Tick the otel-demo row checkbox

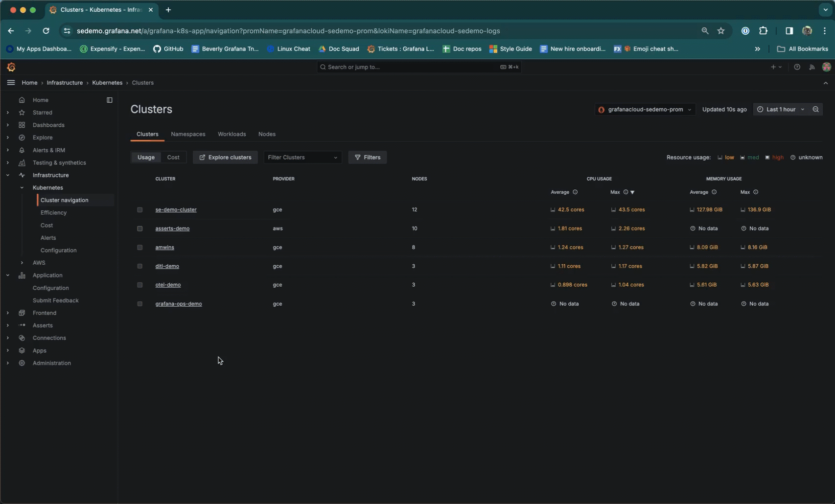point(140,285)
